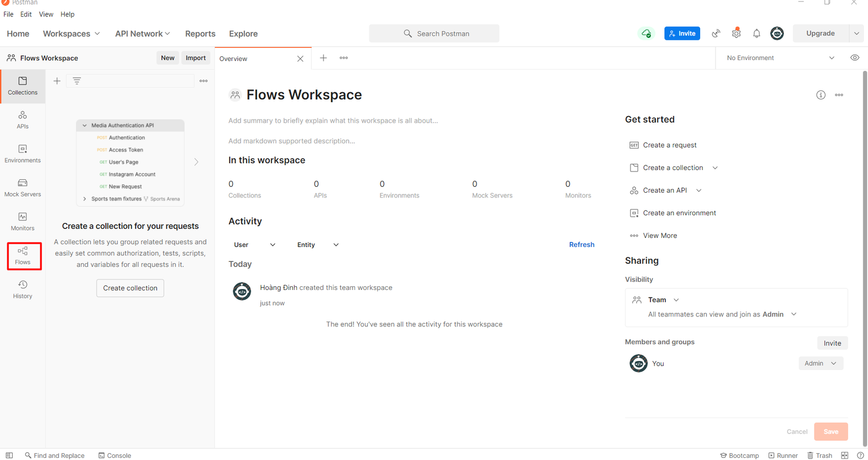This screenshot has width=868, height=460.
Task: Click the Refresh activity link
Action: 581,245
